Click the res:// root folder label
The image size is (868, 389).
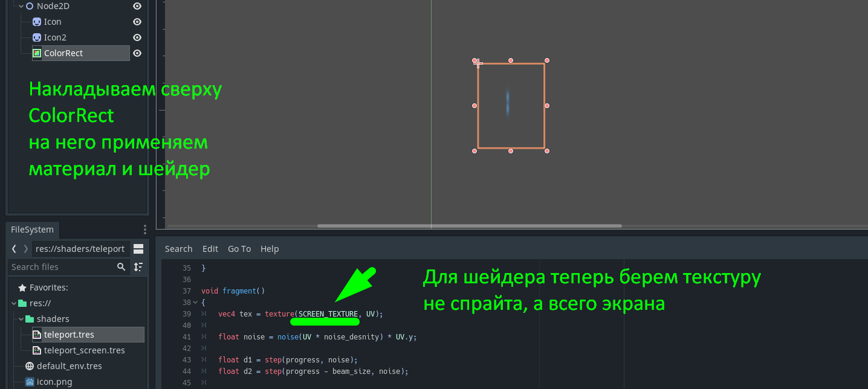tap(39, 303)
